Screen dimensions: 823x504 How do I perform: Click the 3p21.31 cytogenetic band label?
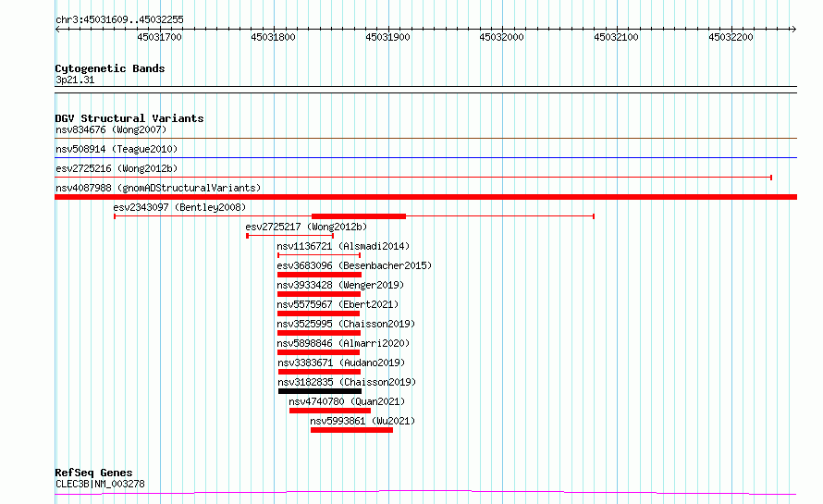pos(75,80)
